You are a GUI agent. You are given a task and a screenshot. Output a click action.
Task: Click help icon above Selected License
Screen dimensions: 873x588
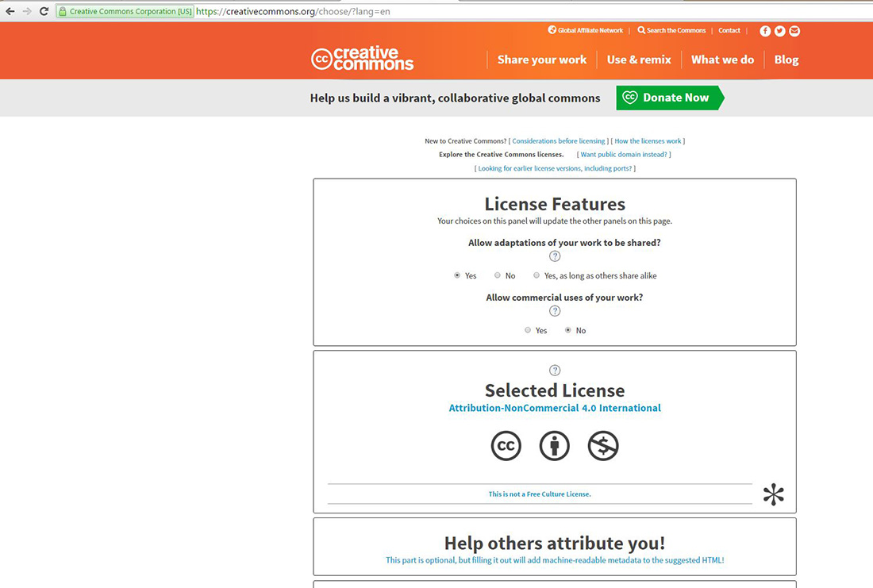click(555, 371)
